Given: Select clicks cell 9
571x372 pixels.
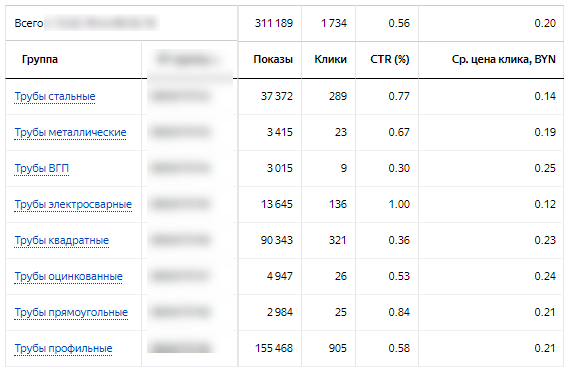Looking at the screenshot, I should click(344, 169).
